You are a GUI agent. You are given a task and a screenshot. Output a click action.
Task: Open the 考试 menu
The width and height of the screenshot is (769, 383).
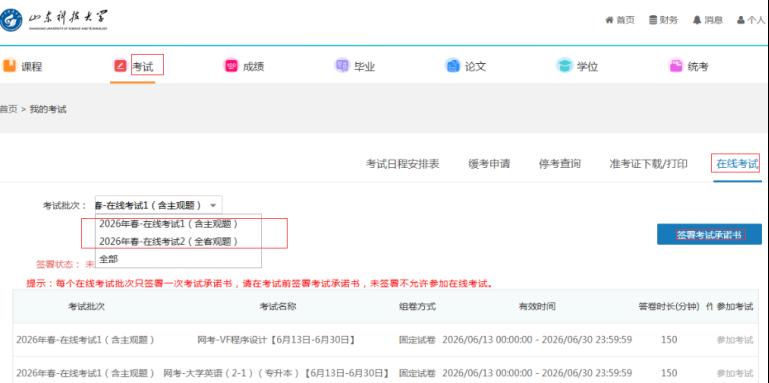(144, 67)
